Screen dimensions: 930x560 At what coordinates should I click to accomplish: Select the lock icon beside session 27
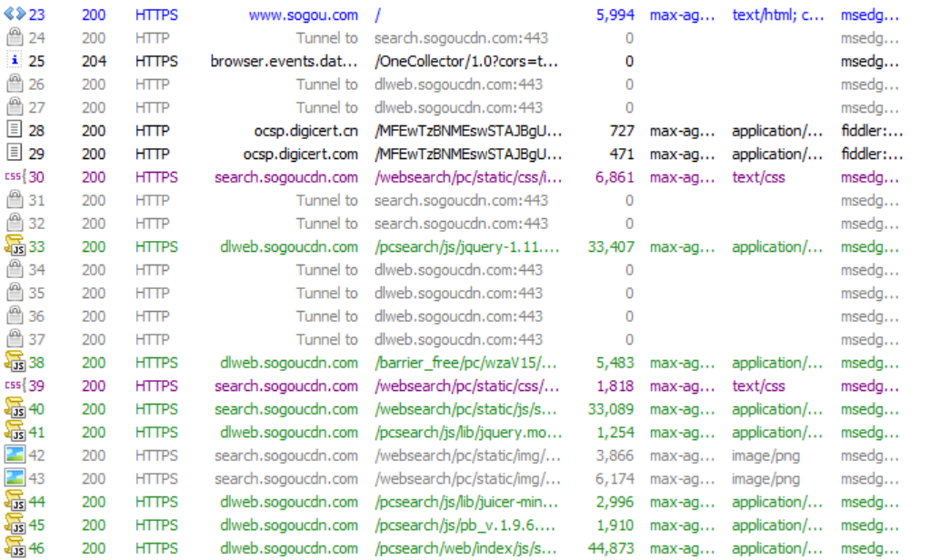pos(15,106)
